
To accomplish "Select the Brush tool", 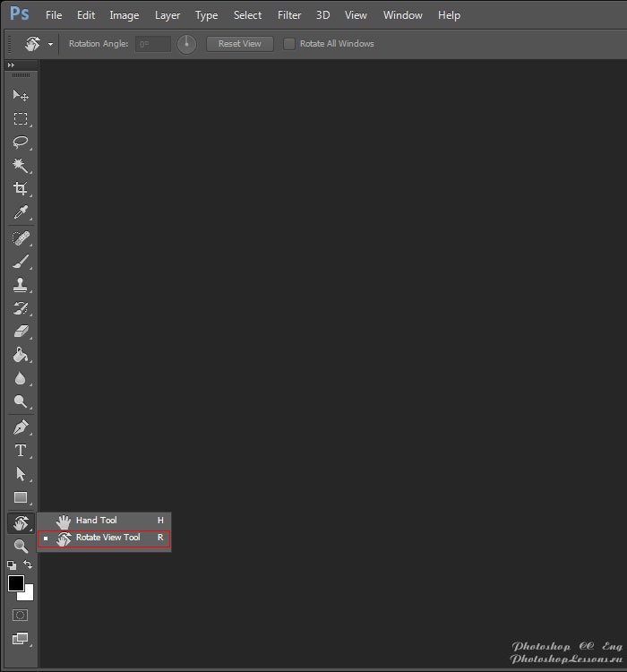I will point(20,263).
